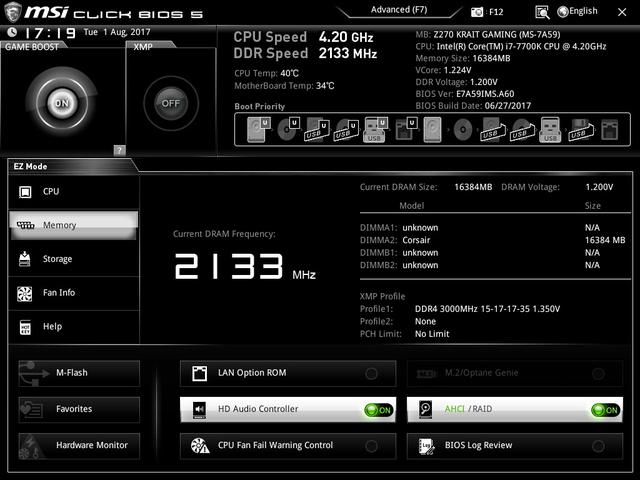The height and width of the screenshot is (480, 640).
Task: Click the GAME BOOST panel label
Action: (32, 47)
